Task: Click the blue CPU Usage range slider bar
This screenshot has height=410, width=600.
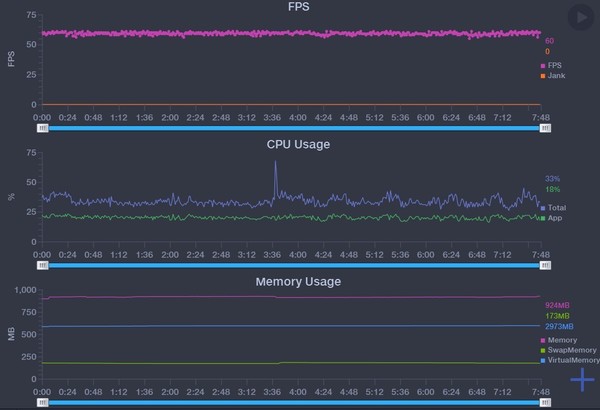Action: tap(294, 265)
